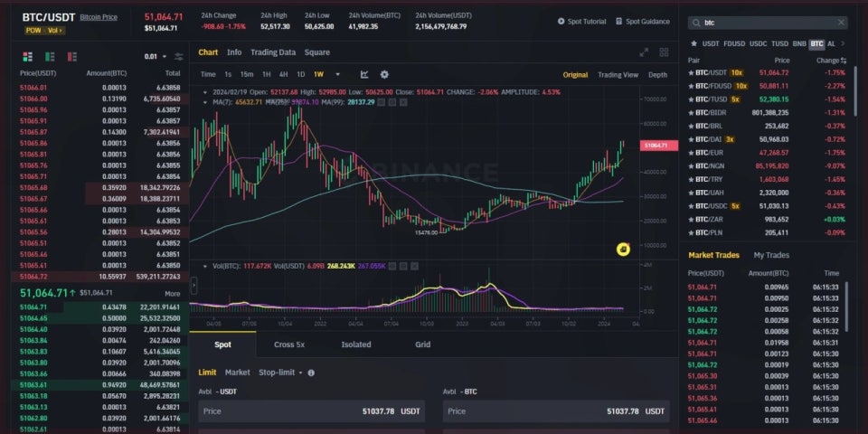
Task: Close the Vol indicator with X
Action: point(414,266)
